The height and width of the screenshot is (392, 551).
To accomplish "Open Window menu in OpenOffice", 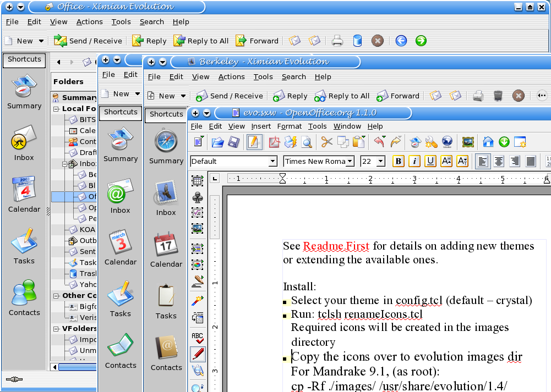I will click(347, 126).
